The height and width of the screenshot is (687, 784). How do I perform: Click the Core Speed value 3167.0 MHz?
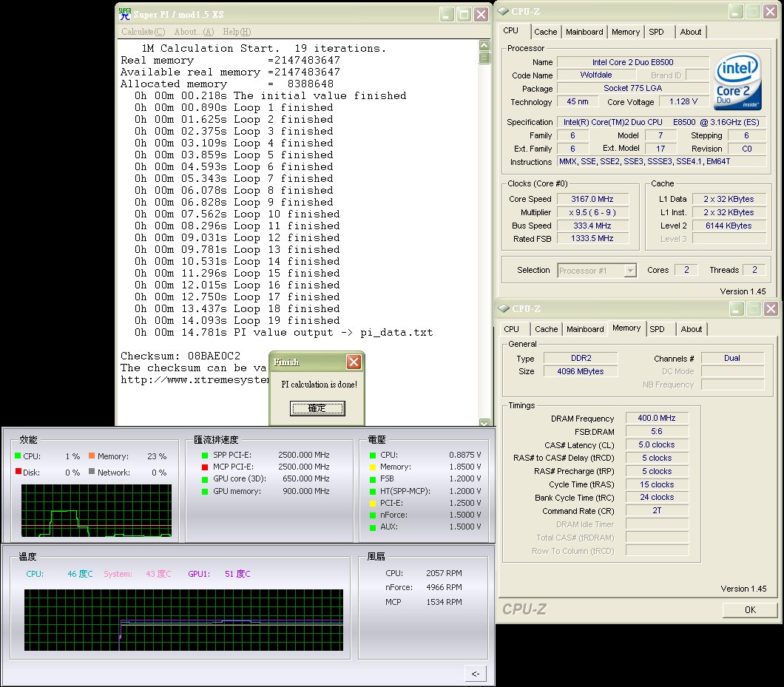pyautogui.click(x=592, y=199)
